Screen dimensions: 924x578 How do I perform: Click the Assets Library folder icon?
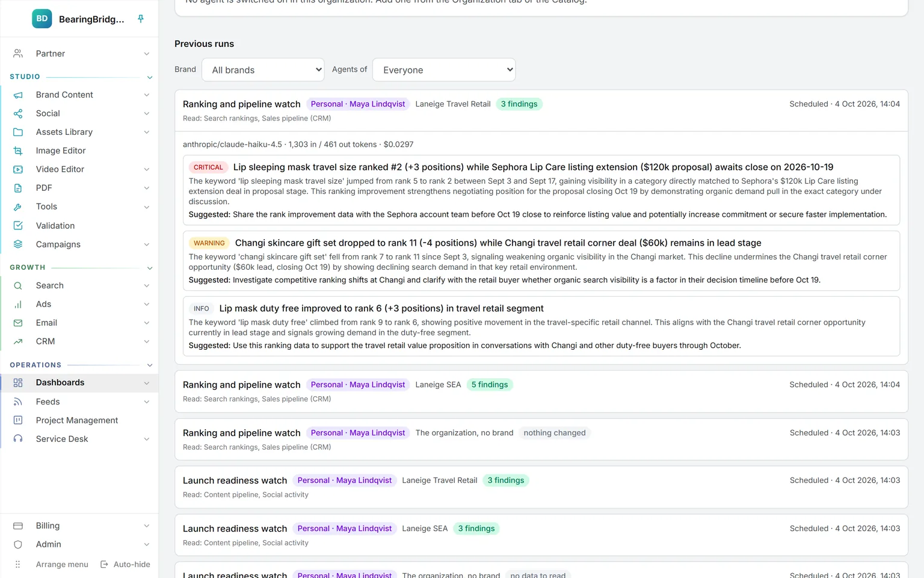18,132
